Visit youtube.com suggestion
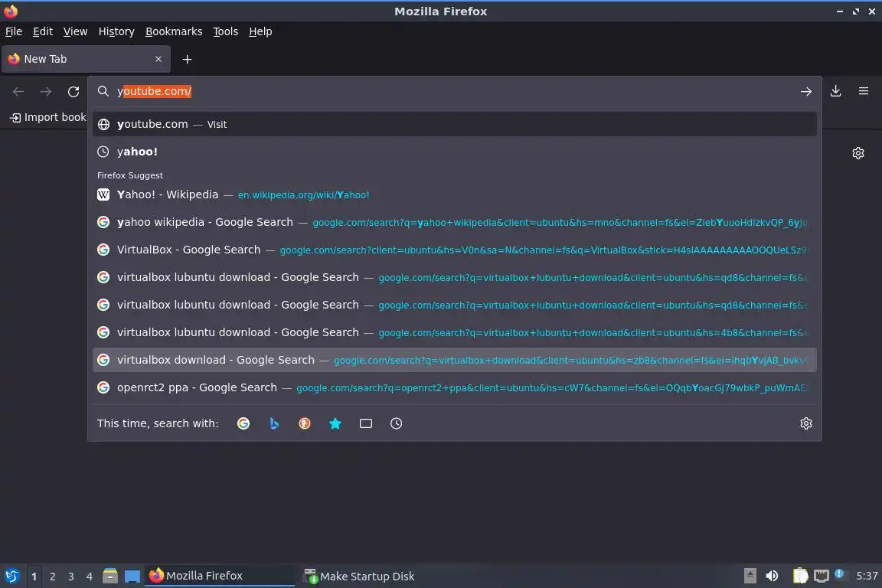The image size is (882, 588). click(x=455, y=124)
